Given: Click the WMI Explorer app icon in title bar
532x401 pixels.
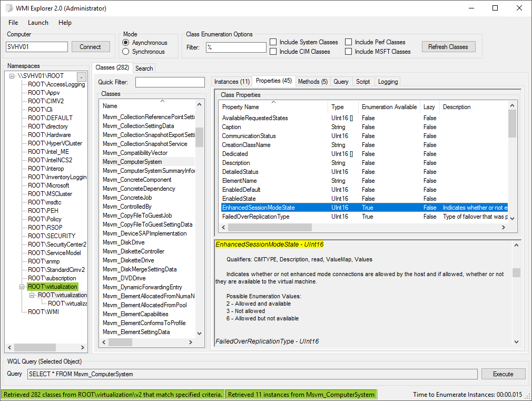Looking at the screenshot, I should pos(9,8).
